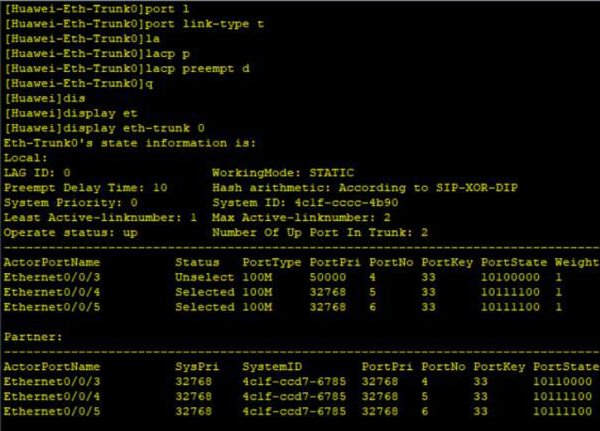Click the Local Ethernet0/0/5 port name
This screenshot has height=431, width=600.
52,307
